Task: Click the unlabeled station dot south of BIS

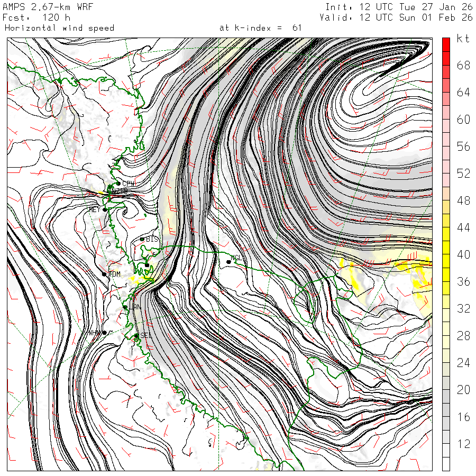Action: click(x=147, y=265)
